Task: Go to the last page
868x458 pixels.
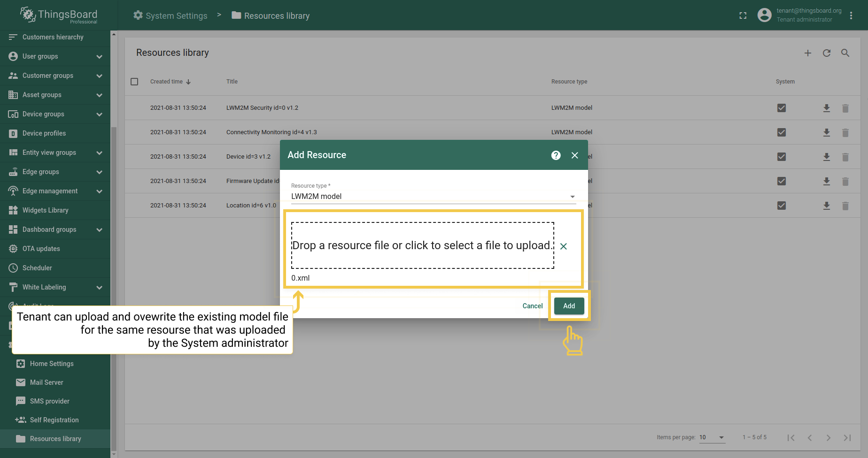Action: coord(847,438)
